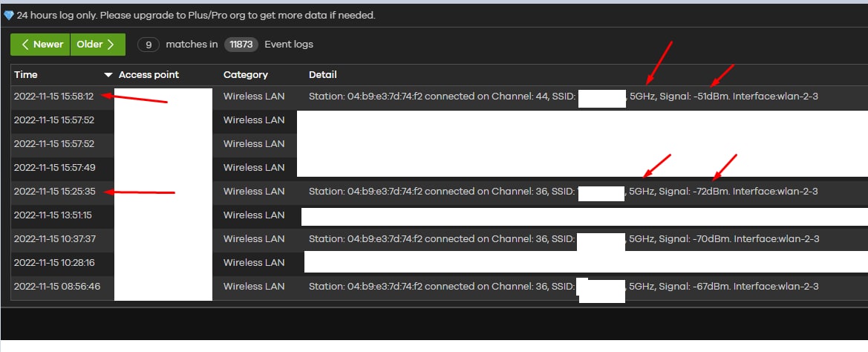Click the 11873 event logs badge
Image resolution: width=868 pixels, height=352 pixels.
(x=241, y=45)
